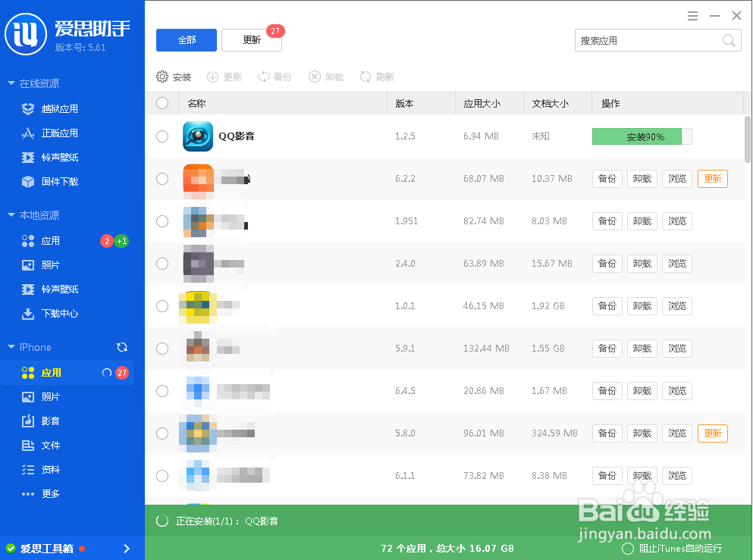Open the hamburger menu icon
Viewport: 753px width, 560px height.
point(692,16)
